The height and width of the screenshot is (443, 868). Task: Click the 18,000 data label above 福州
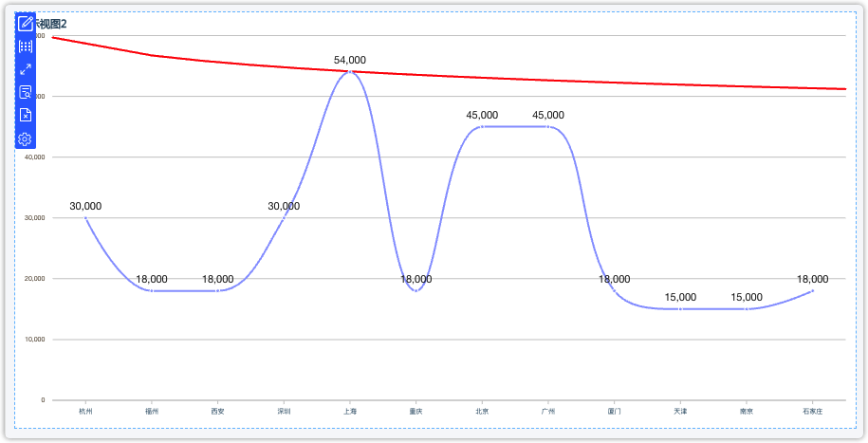click(x=152, y=279)
